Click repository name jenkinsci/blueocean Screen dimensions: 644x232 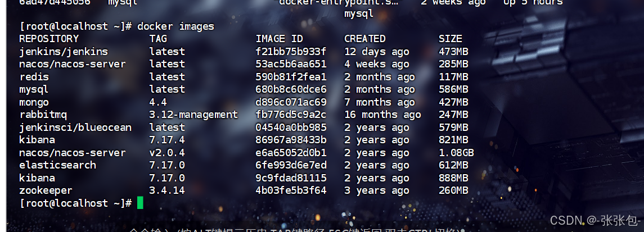coord(75,128)
